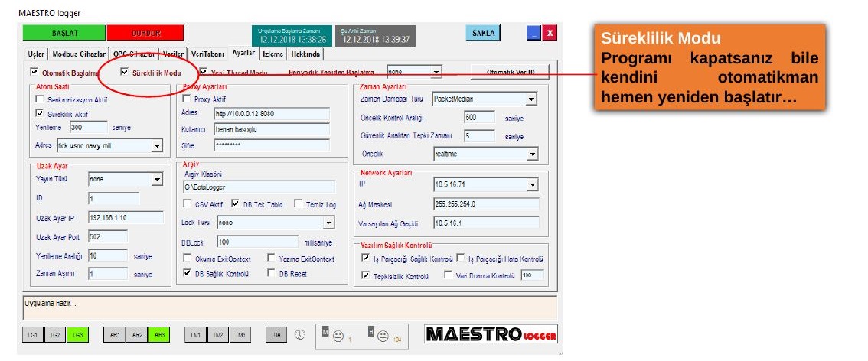Toggle Süreklilik Modu checkbox
Image resolution: width=868 pixels, height=361 pixels.
pos(124,72)
